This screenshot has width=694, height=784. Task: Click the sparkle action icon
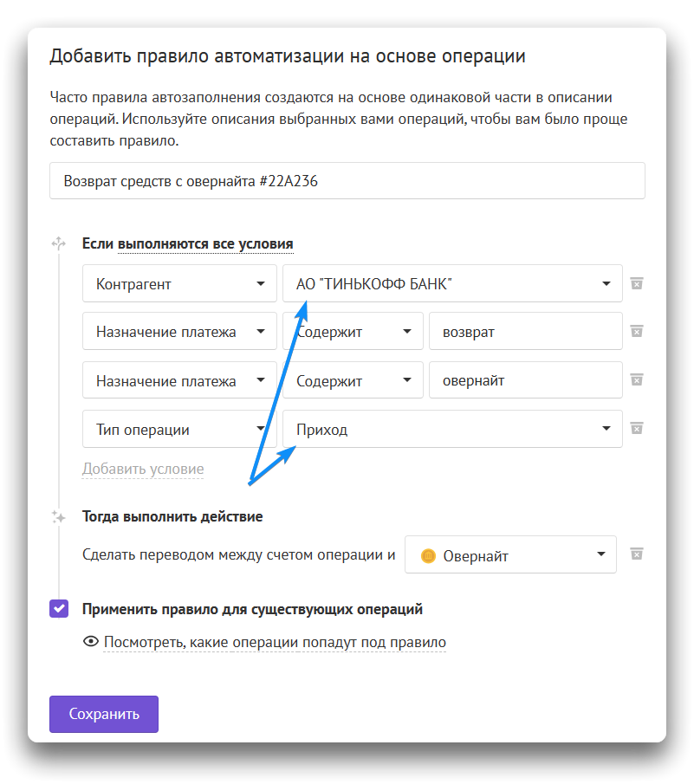click(59, 516)
